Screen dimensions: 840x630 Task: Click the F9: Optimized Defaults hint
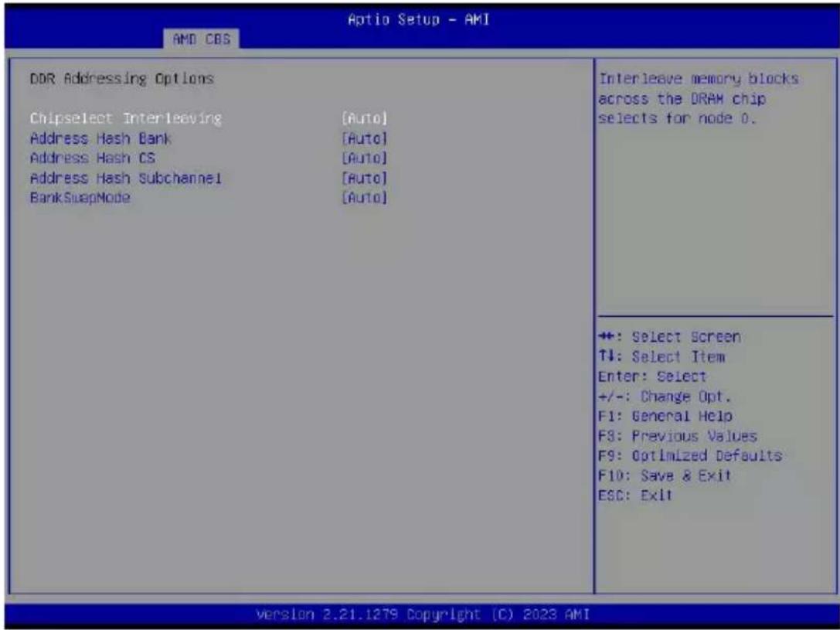coord(691,456)
